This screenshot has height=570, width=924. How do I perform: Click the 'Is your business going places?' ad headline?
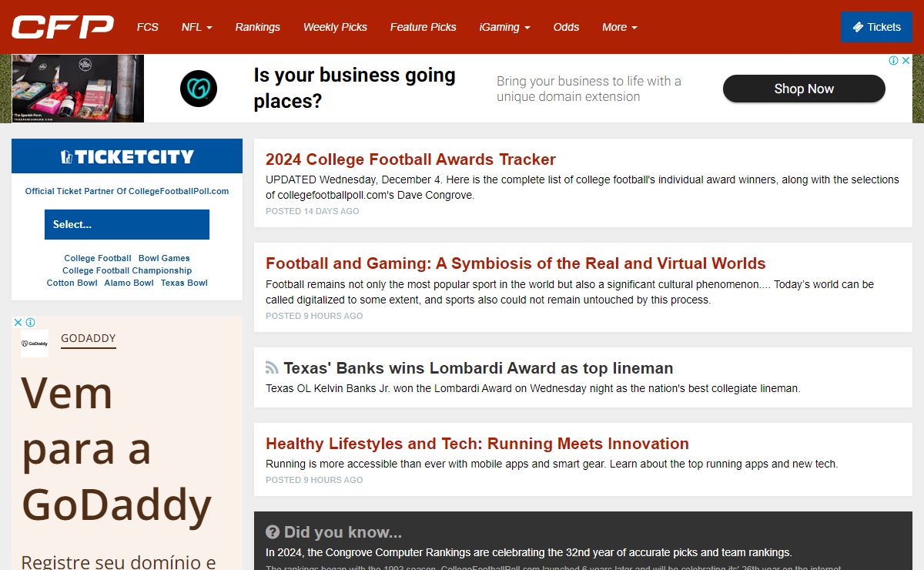pos(355,88)
